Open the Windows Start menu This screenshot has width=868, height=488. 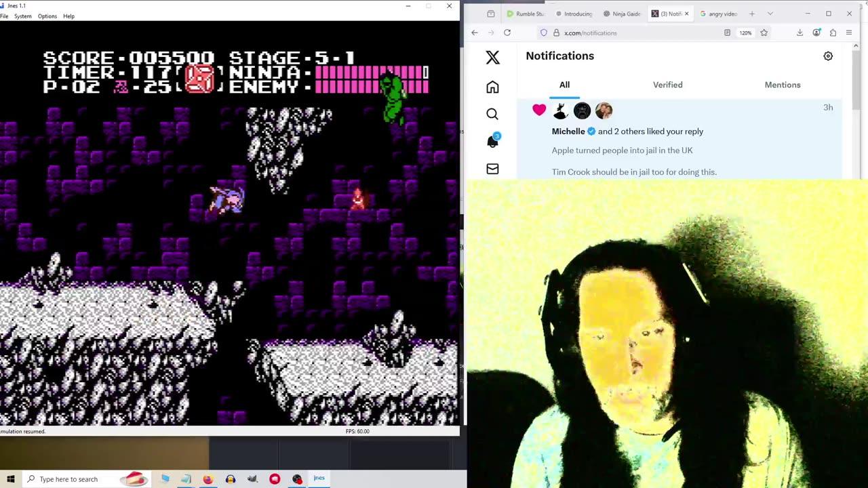[11, 479]
